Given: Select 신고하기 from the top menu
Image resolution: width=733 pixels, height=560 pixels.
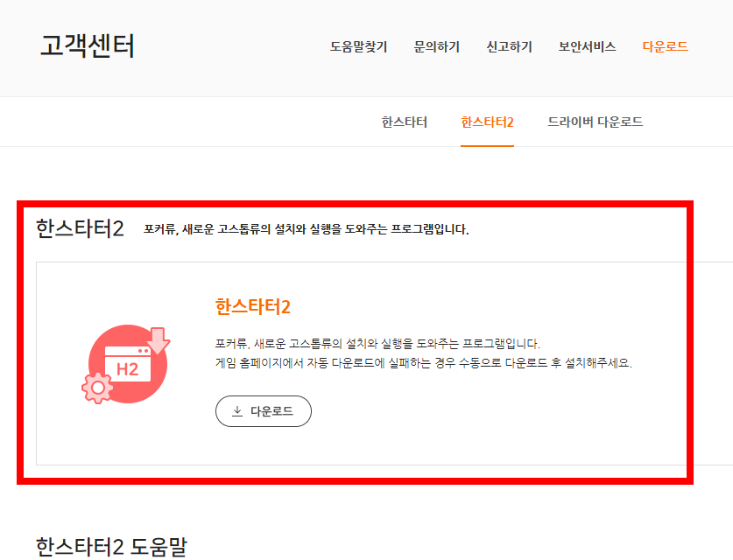Looking at the screenshot, I should pyautogui.click(x=508, y=48).
